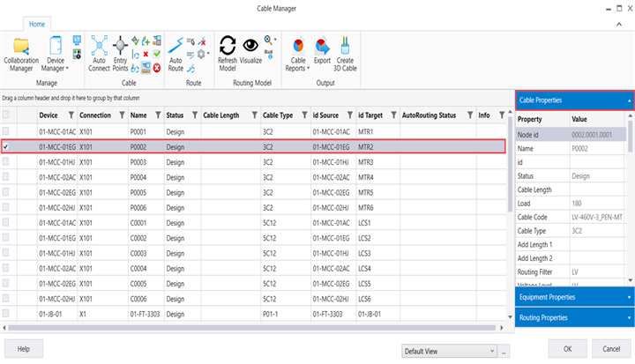Click the 01-FT-3303 name cell
This screenshot has width=635, height=364.
(145, 314)
